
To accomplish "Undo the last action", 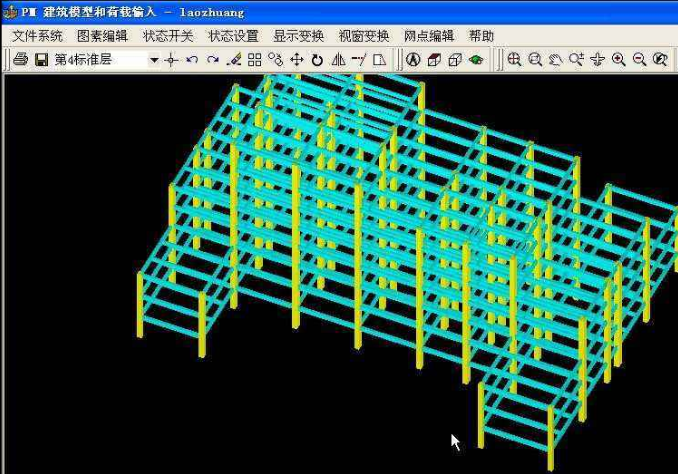I will pyautogui.click(x=192, y=59).
